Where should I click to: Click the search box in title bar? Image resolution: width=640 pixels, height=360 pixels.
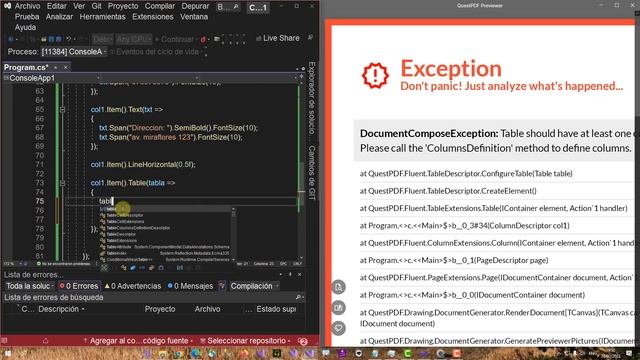tap(228, 7)
